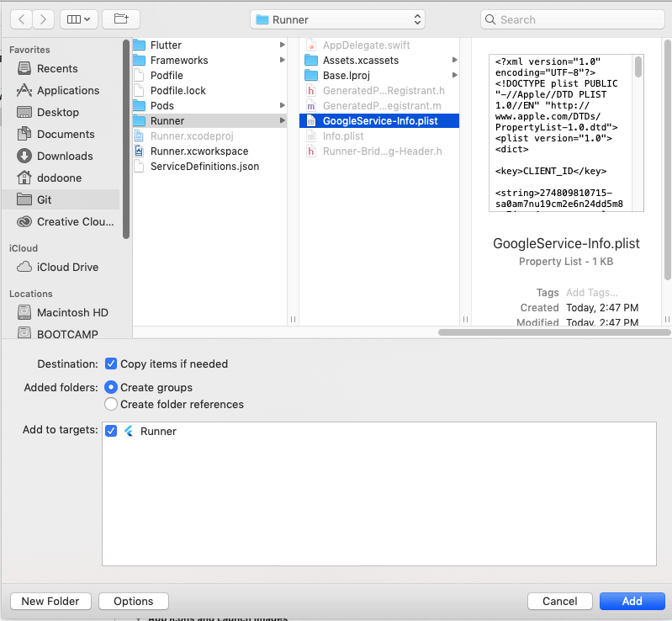Screen dimensions: 672x621
Task: Click the Options button
Action: point(133,602)
